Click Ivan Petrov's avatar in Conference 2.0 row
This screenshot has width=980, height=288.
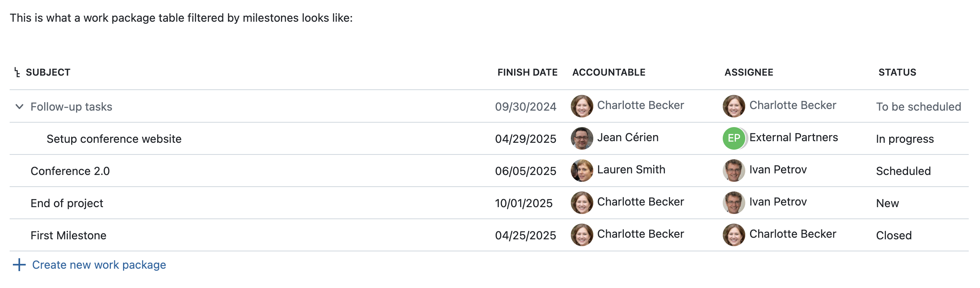(x=734, y=171)
